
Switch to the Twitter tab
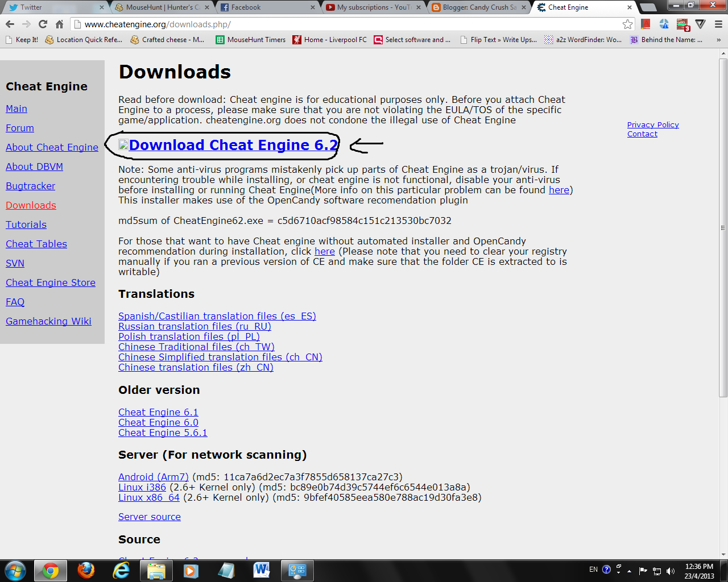tap(55, 7)
